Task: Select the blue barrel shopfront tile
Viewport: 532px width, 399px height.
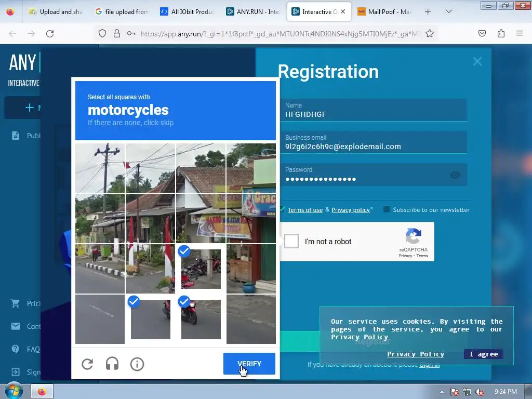Action: pyautogui.click(x=251, y=269)
